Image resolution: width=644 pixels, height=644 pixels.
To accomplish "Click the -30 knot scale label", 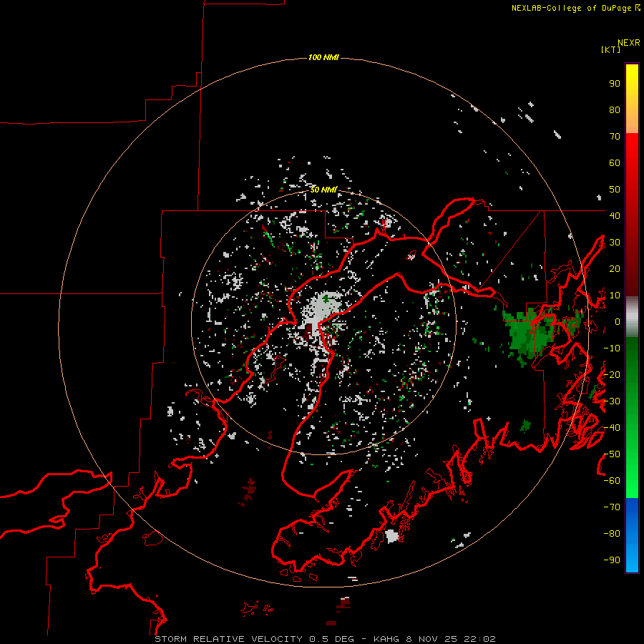I will [612, 401].
